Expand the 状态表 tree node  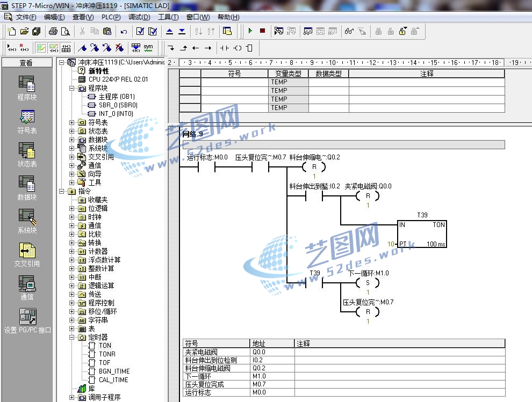(x=71, y=131)
